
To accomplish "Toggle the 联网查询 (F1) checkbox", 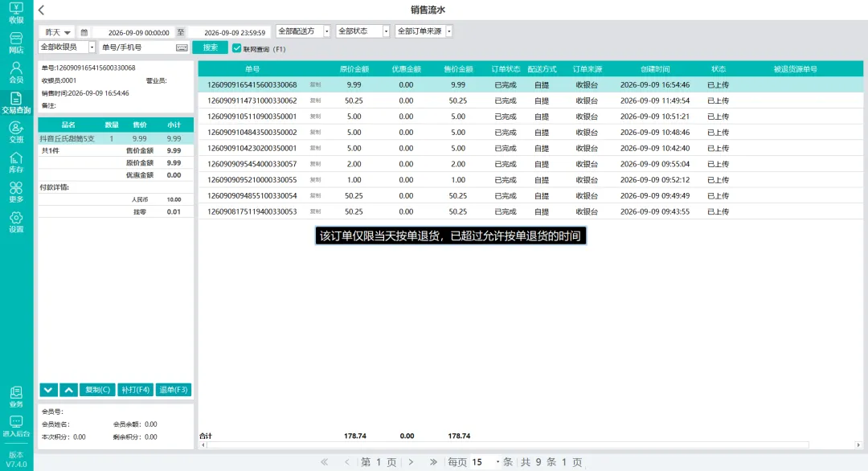I will click(237, 49).
